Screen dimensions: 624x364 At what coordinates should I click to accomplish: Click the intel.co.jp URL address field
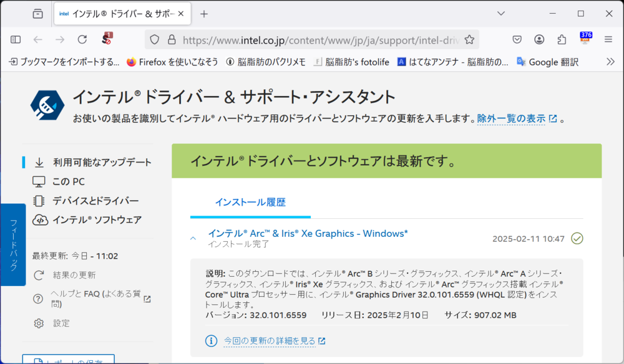click(x=320, y=40)
